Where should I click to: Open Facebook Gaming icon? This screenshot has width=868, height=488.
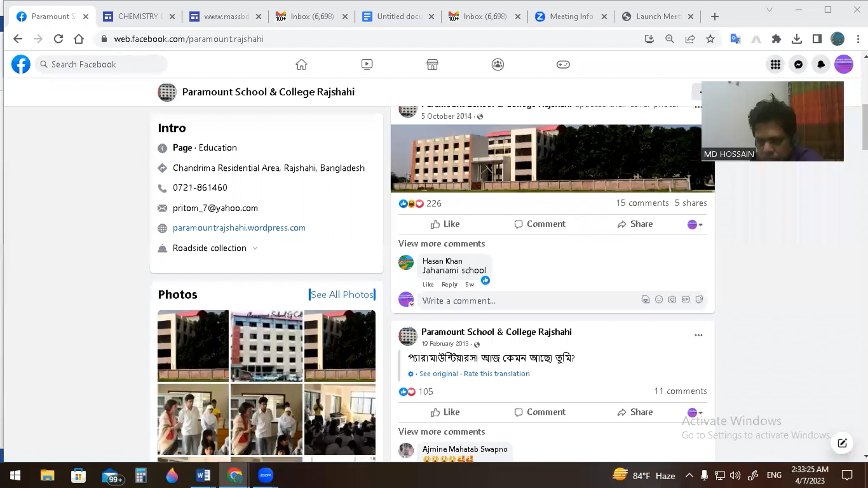pos(563,65)
